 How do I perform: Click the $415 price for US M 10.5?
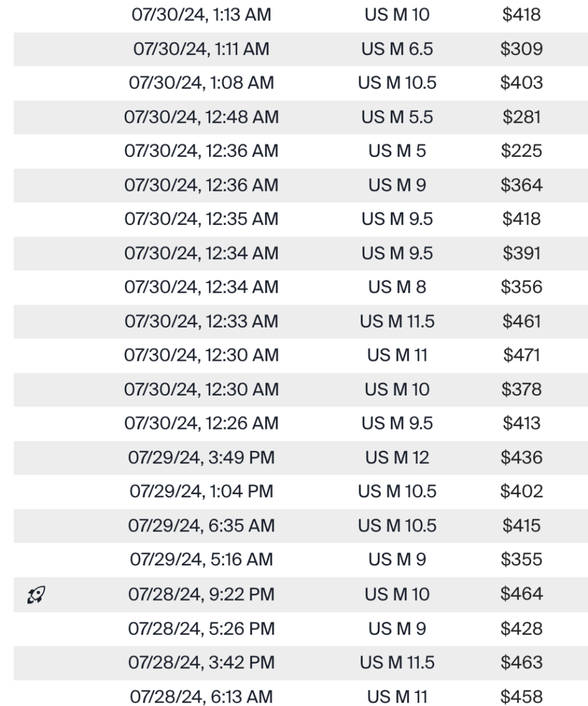pyautogui.click(x=521, y=526)
